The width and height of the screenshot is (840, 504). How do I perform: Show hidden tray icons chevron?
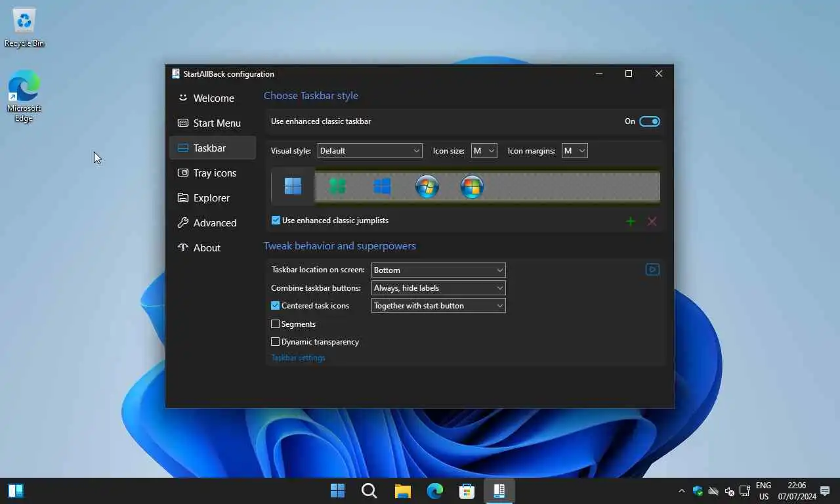(681, 491)
